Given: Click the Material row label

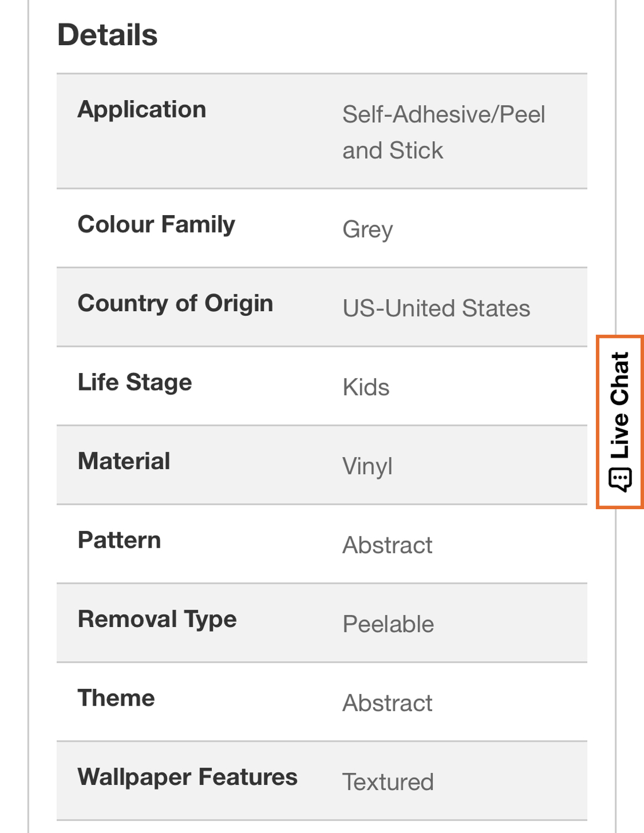Looking at the screenshot, I should (124, 462).
